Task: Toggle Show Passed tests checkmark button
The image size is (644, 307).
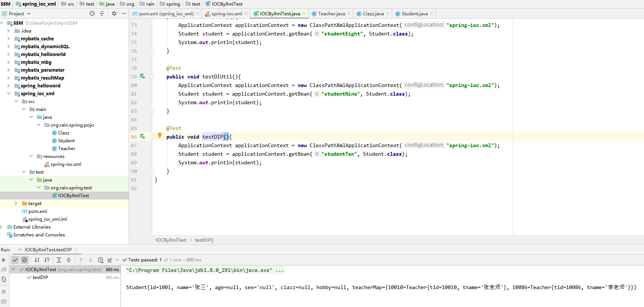Action: (x=15, y=260)
